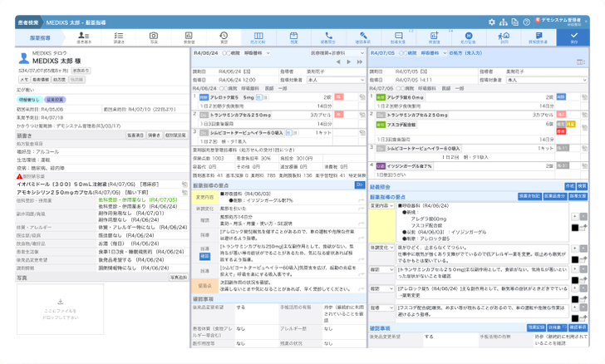Open the patient basic info person-list icon
The width and height of the screenshot is (605, 364).
(x=84, y=37)
